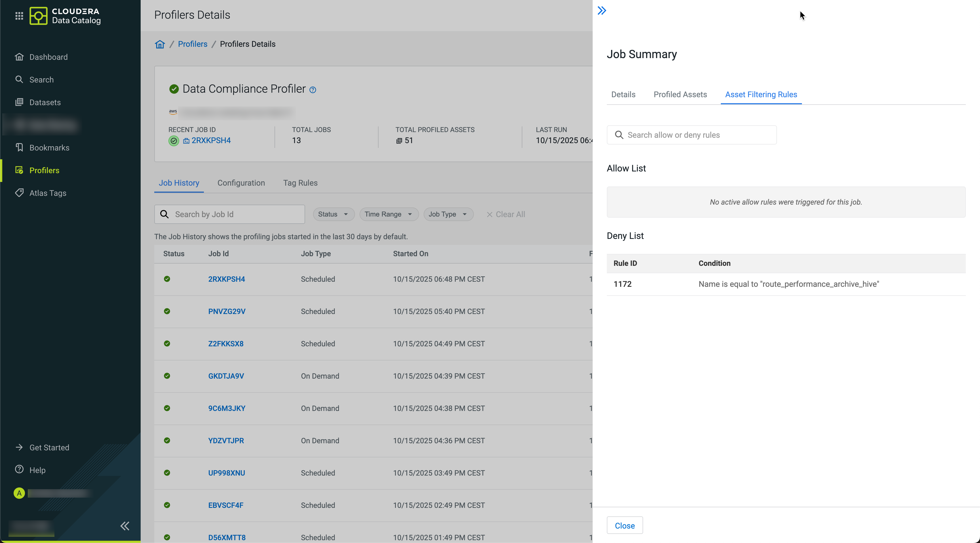Open job PNVZG29V link
Image resolution: width=980 pixels, height=543 pixels.
coord(226,311)
